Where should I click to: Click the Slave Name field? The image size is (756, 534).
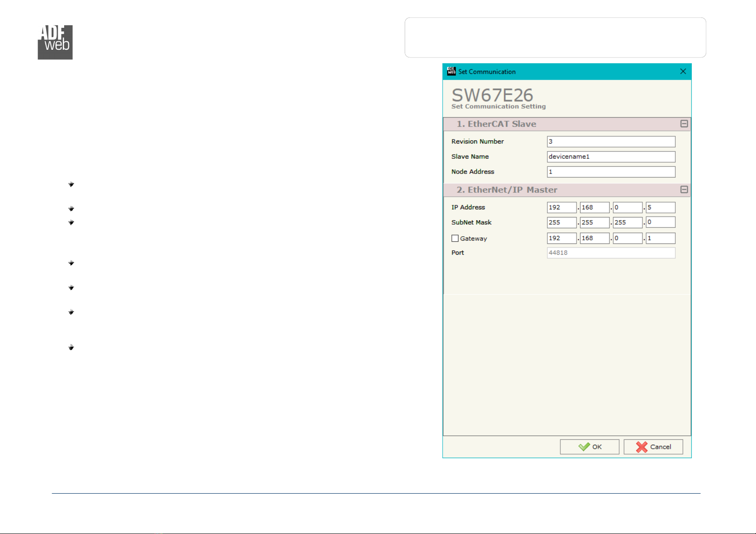(611, 156)
